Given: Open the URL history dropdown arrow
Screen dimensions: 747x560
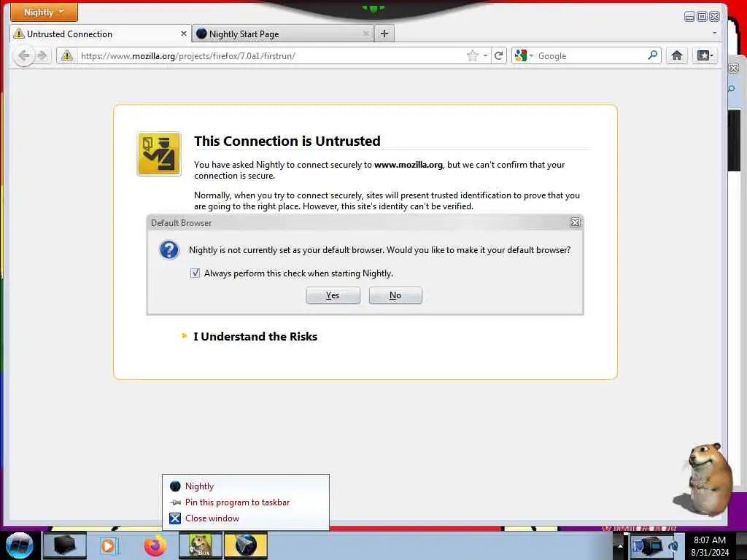Looking at the screenshot, I should 485,55.
